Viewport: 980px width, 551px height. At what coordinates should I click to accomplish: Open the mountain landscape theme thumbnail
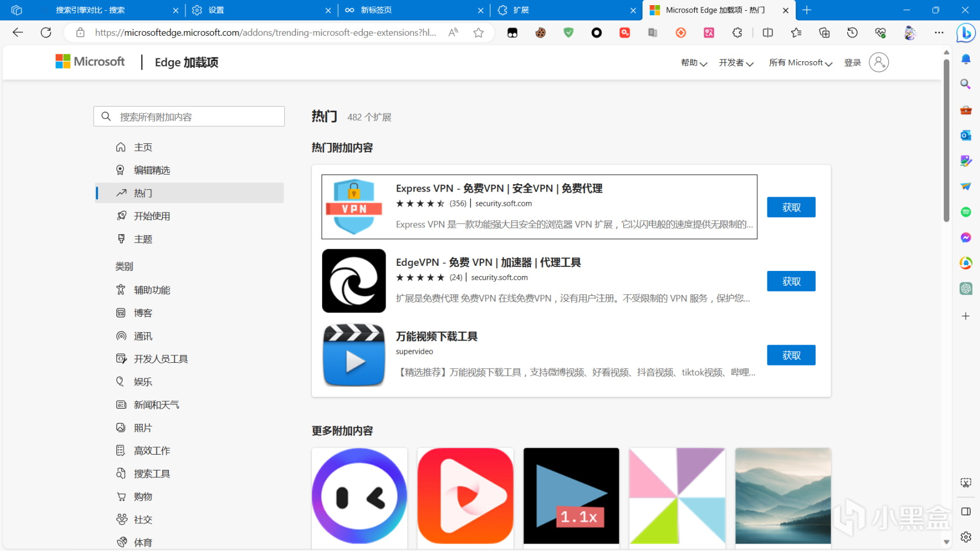tap(783, 496)
